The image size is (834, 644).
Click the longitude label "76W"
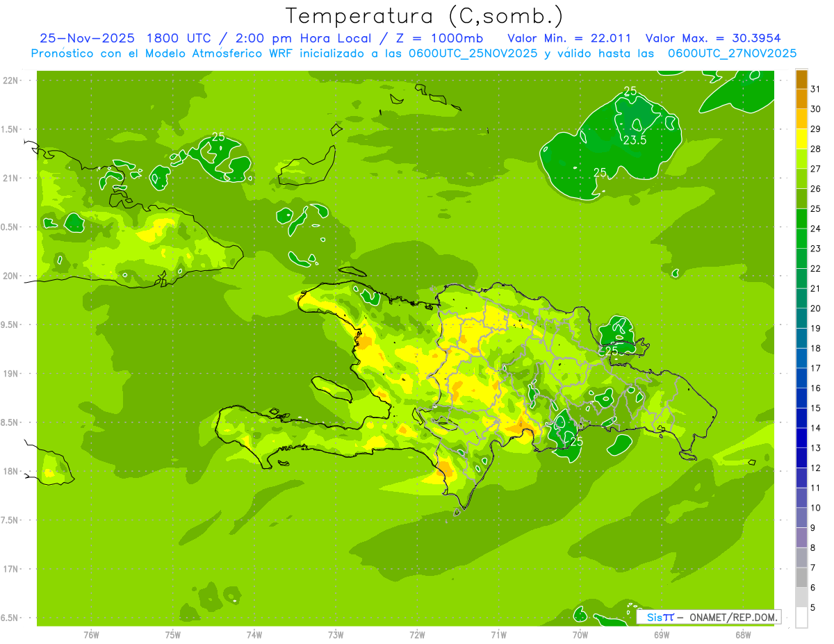(x=91, y=635)
